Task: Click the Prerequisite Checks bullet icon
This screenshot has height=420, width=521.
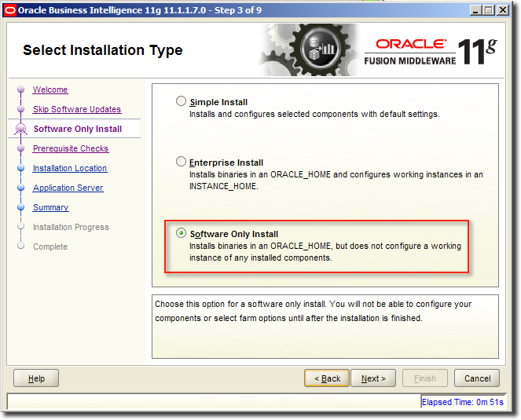Action: [21, 148]
